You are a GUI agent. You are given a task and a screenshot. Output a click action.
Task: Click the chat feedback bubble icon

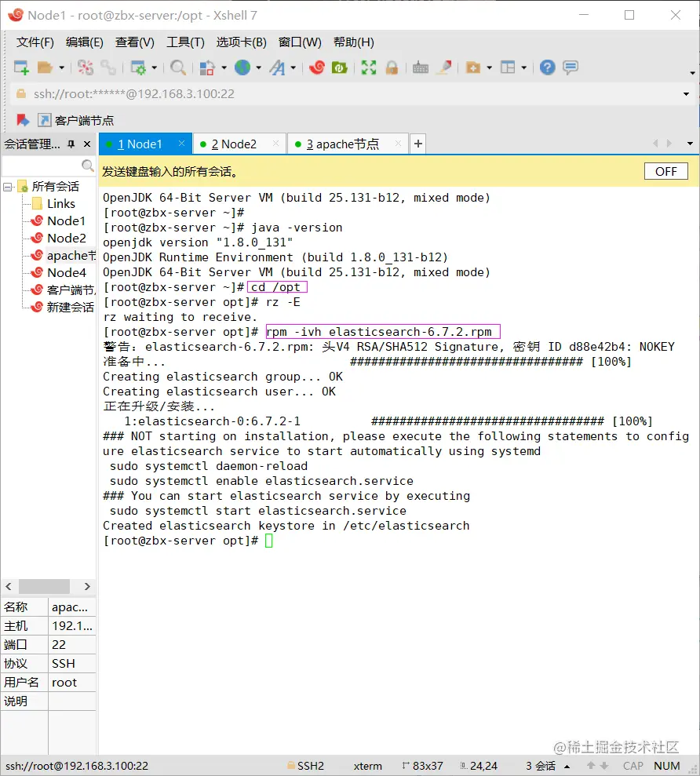571,67
